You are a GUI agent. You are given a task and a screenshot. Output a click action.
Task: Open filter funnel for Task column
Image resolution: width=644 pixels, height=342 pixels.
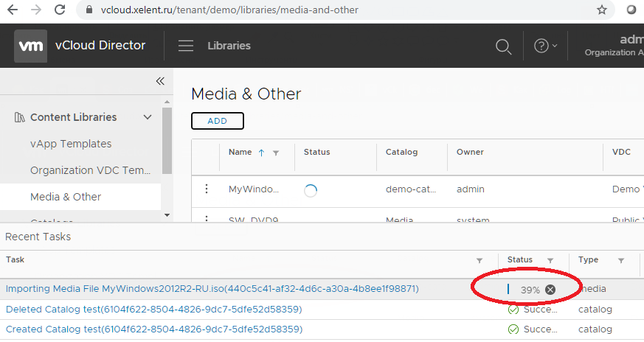(479, 261)
